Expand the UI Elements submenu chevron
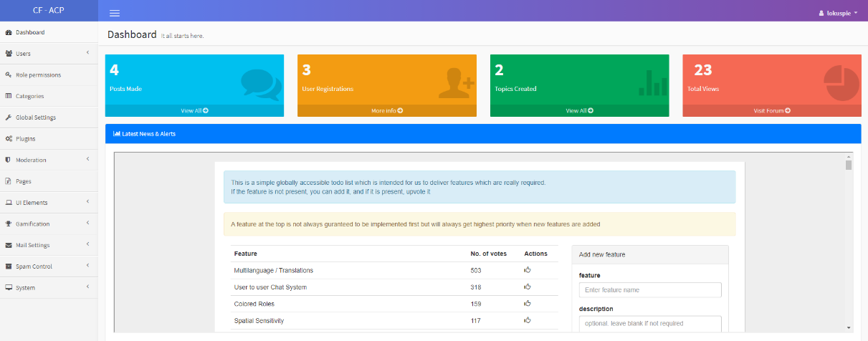 click(x=87, y=202)
